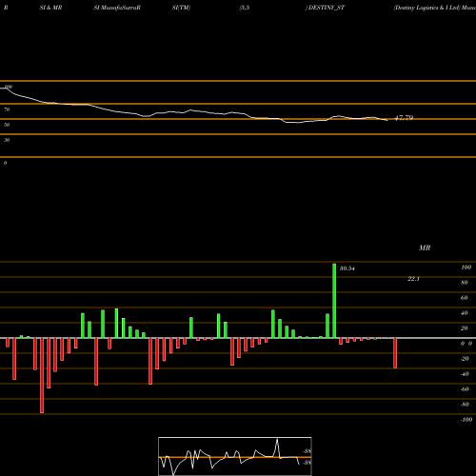The image size is (476, 476).
Task: Click the SI MunafaSutraR header text
Action: (x=117, y=8)
